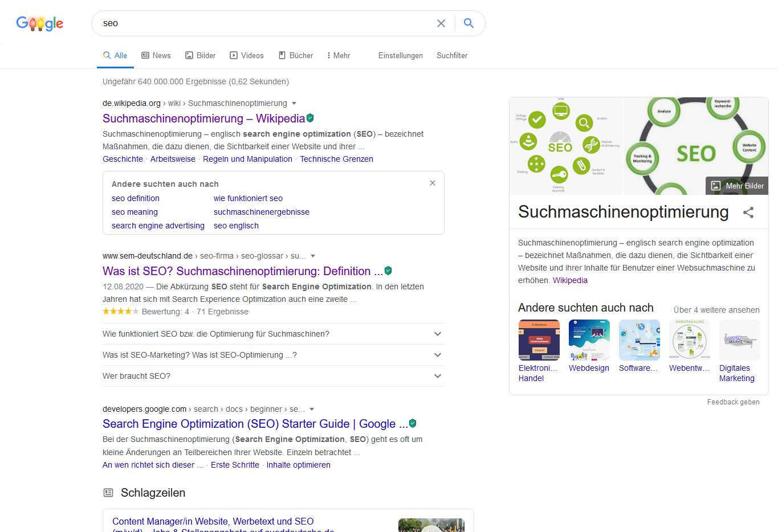Screen dimensions: 778x532
Task: Expand 'Was ist SEO-Marketing' question
Action: click(x=437, y=355)
